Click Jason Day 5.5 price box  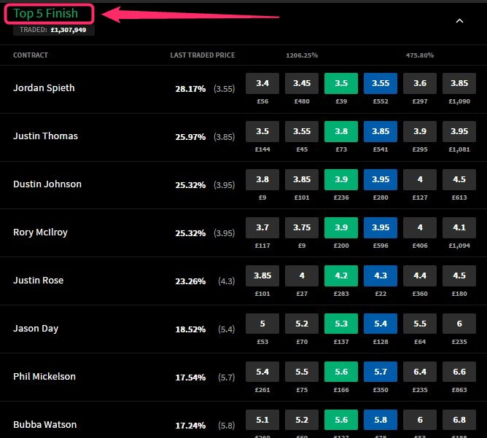[x=420, y=324]
